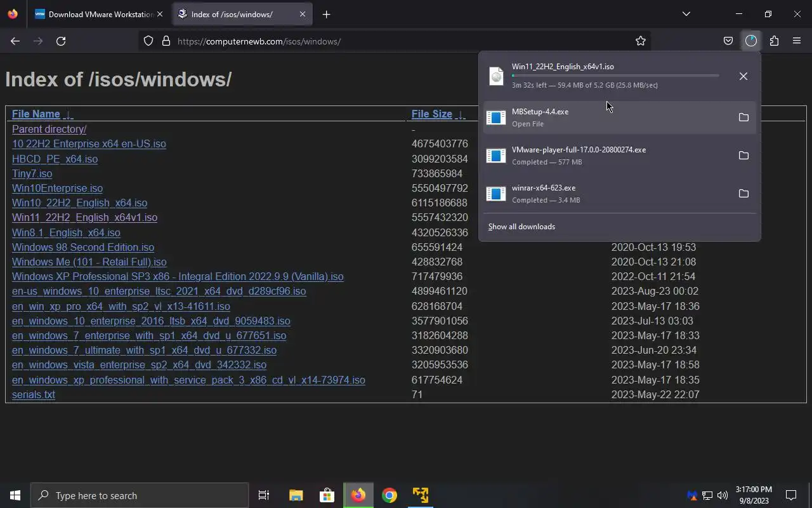Screen dimensions: 812x508
Task: Select the Index of /isos/windows/ tab
Action: coord(242,14)
